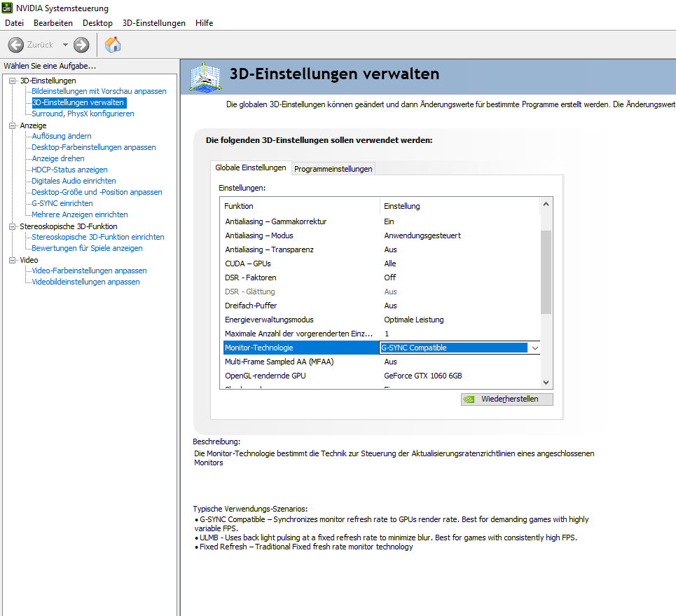
Task: Open Anzeige drehen
Action: [57, 158]
